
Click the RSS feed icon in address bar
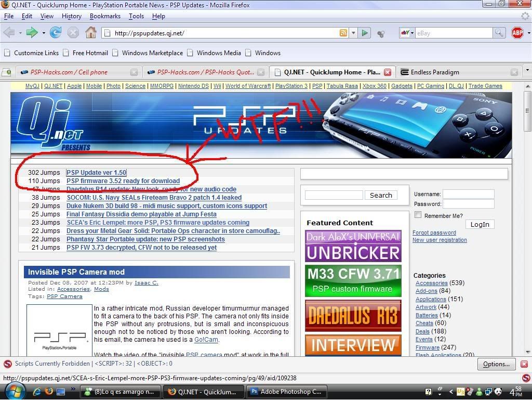343,33
